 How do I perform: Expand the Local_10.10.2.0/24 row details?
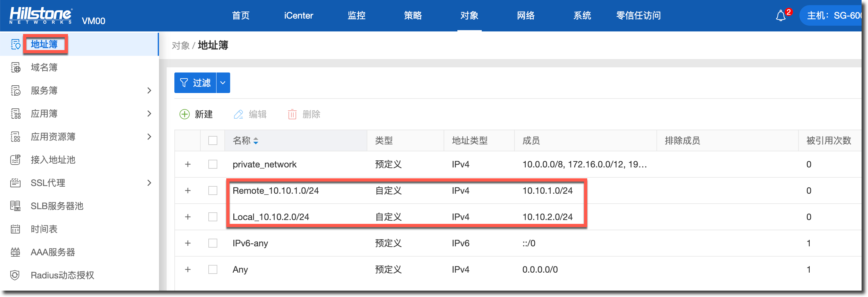(188, 217)
